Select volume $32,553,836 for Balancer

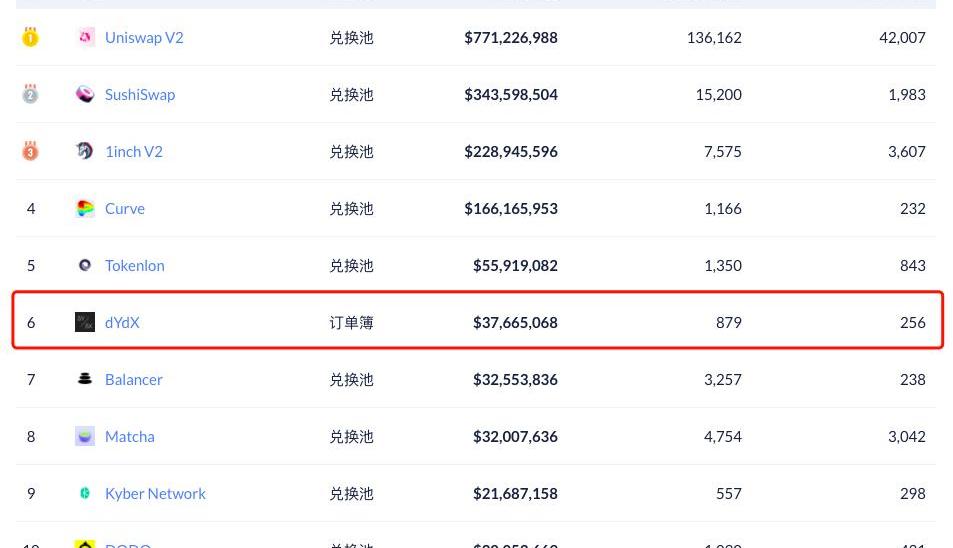pos(515,380)
